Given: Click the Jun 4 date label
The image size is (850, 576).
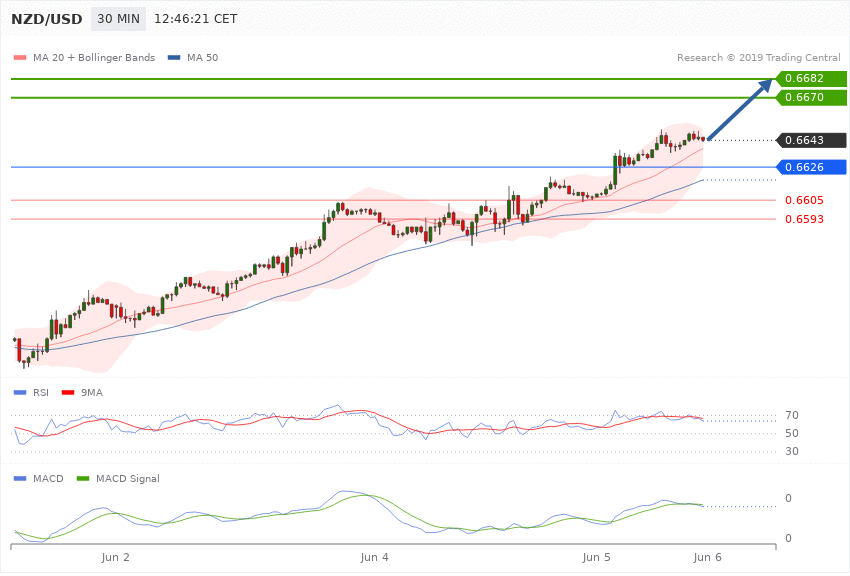Looking at the screenshot, I should pos(375,558).
